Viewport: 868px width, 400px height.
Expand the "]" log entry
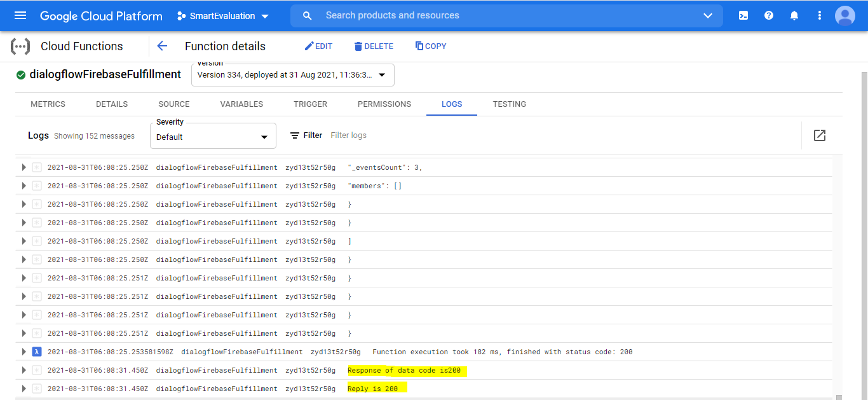pyautogui.click(x=24, y=241)
